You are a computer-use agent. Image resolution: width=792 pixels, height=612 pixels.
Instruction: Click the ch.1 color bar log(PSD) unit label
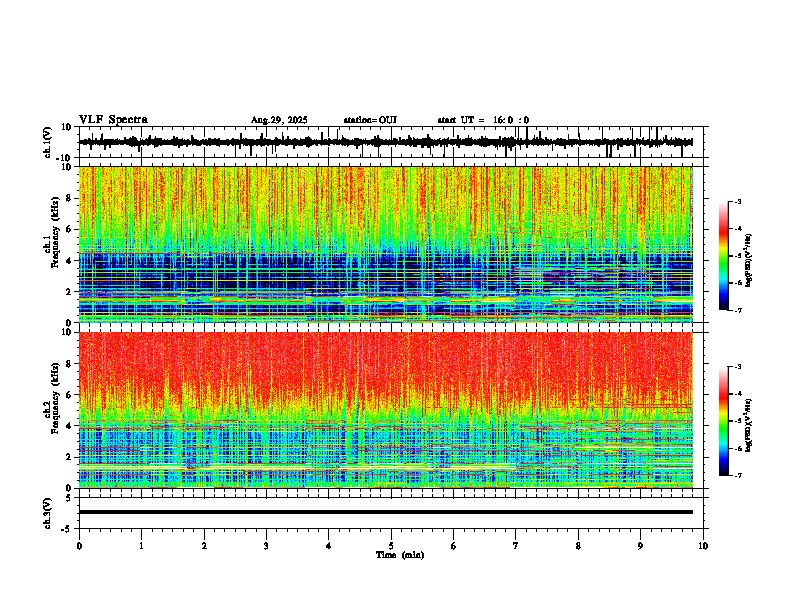[x=749, y=260]
